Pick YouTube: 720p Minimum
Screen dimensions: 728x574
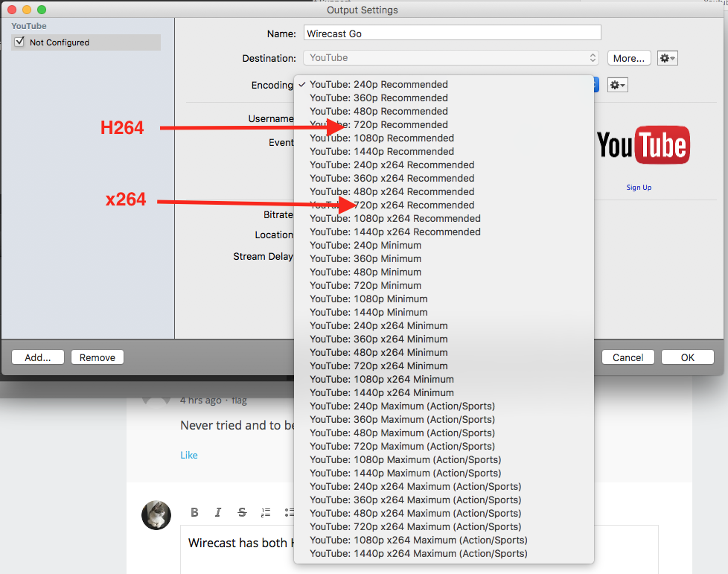[444, 286]
